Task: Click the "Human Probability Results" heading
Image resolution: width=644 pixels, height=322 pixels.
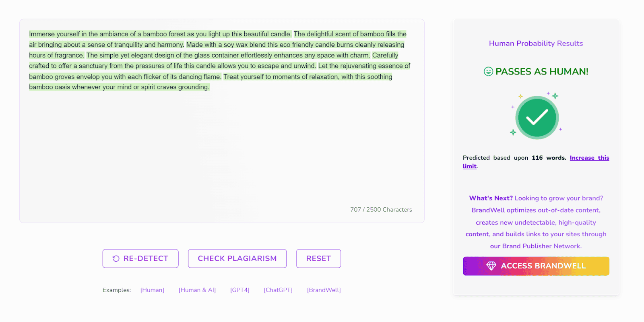Action: pyautogui.click(x=536, y=43)
